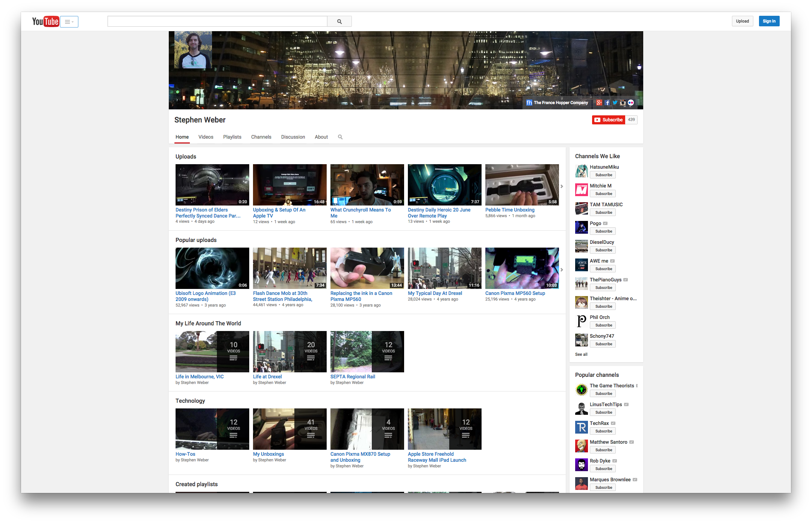Switch to the Channels tab

pos(261,137)
